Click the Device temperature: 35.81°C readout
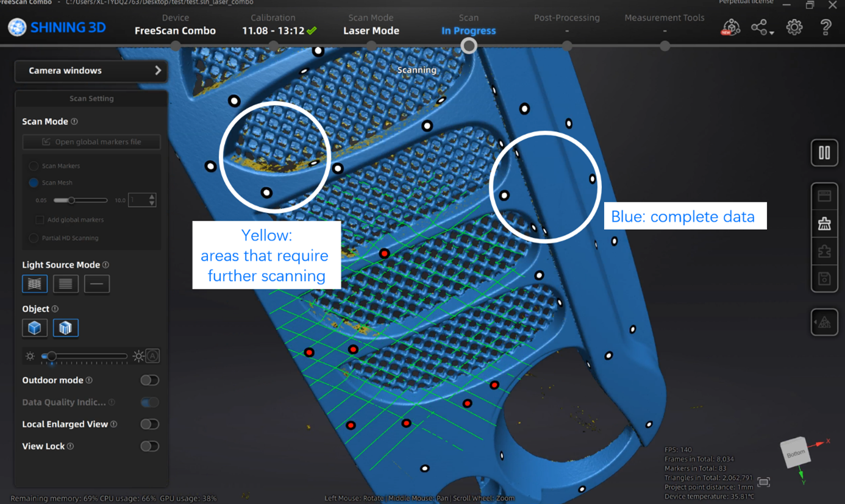 [x=710, y=496]
